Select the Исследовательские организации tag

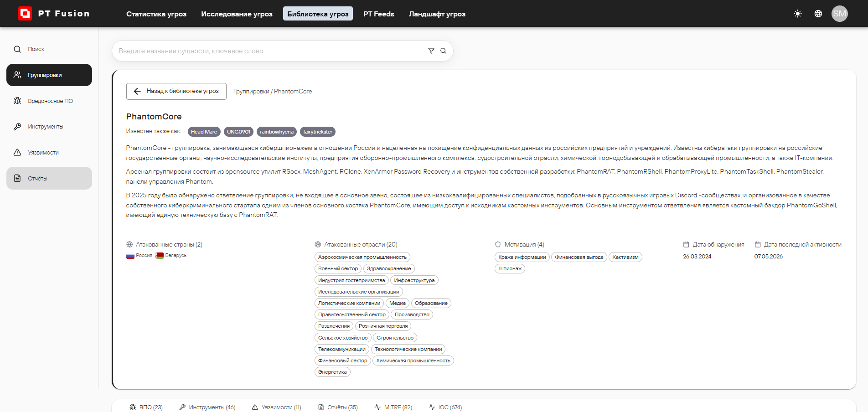359,292
